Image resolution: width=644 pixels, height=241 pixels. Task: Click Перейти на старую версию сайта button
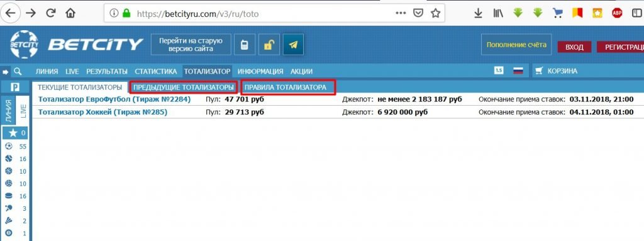191,45
